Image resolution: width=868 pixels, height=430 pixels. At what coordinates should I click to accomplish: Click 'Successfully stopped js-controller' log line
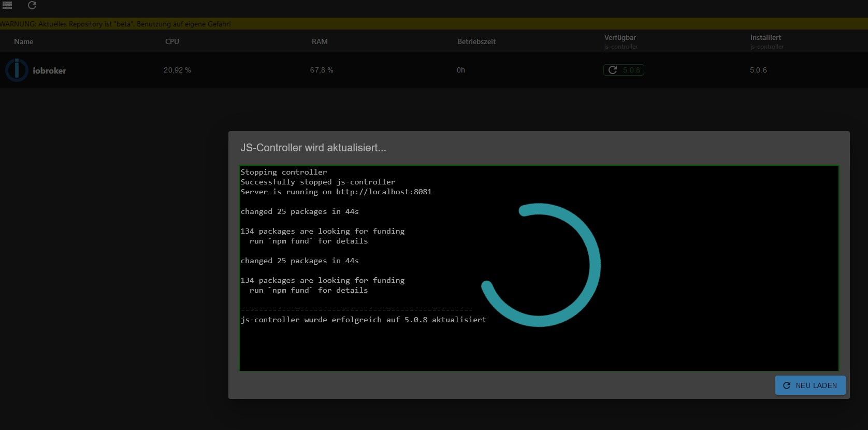[x=318, y=182]
